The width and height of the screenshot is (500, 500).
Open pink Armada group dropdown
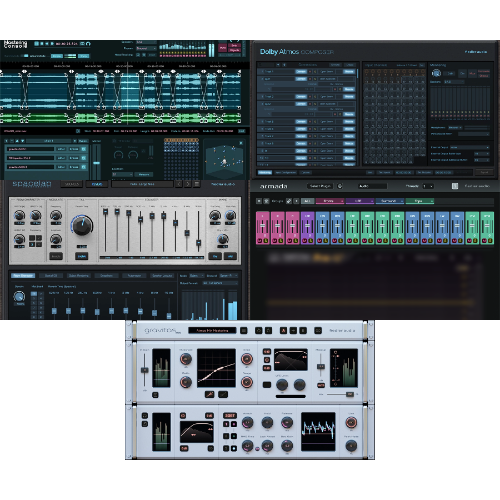click(330, 201)
